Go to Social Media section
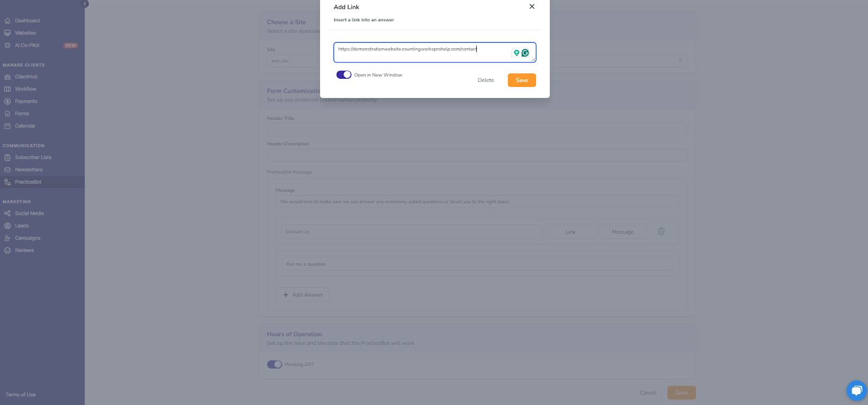This screenshot has height=405, width=868. [29, 214]
